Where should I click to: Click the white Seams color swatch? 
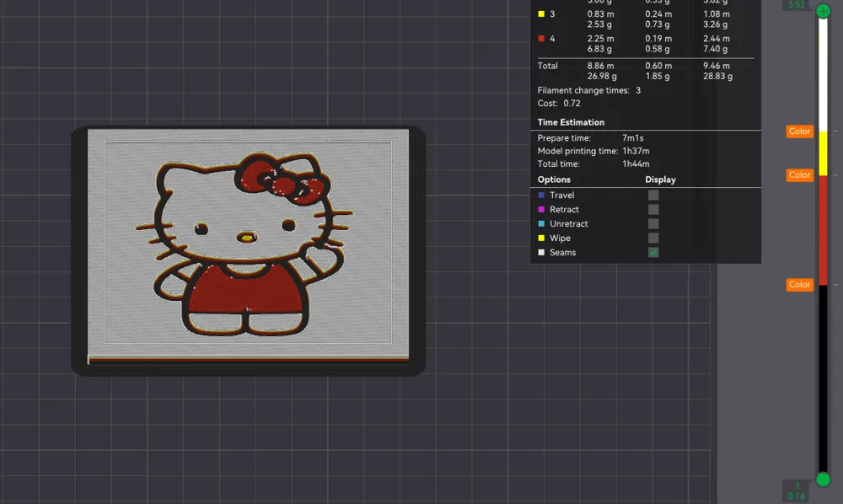click(x=541, y=253)
